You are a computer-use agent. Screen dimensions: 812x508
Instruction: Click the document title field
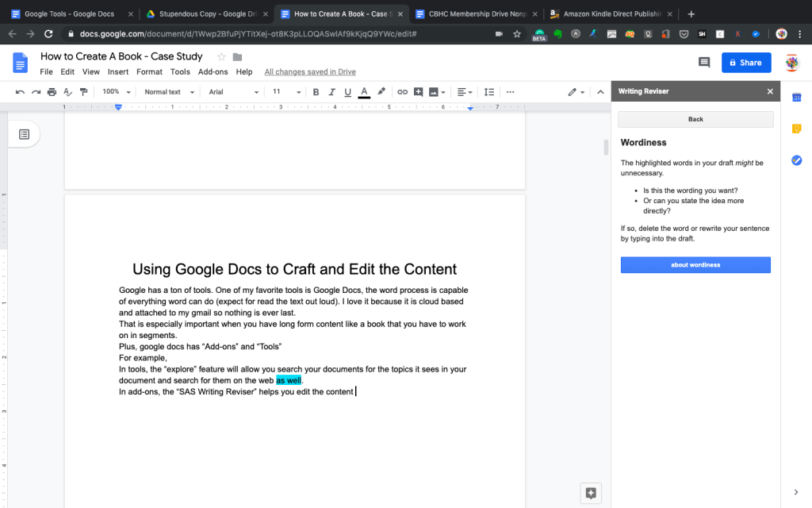pyautogui.click(x=121, y=56)
